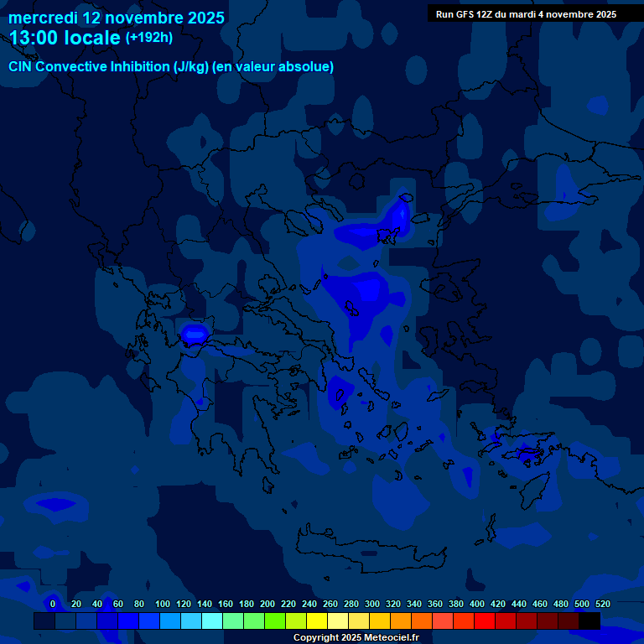The width and height of the screenshot is (644, 644).
Task: Select the light blue swatch right of 100
Action: [x=170, y=621]
